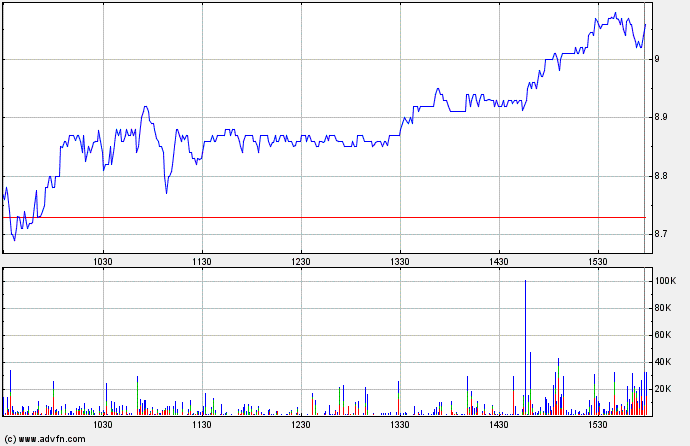Click the 8.9 price axis label
Image resolution: width=690 pixels, height=446 pixels.
661,117
